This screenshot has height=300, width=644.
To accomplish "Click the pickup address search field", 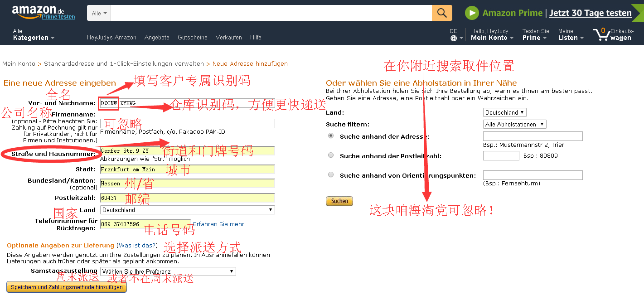I will pos(533,136).
